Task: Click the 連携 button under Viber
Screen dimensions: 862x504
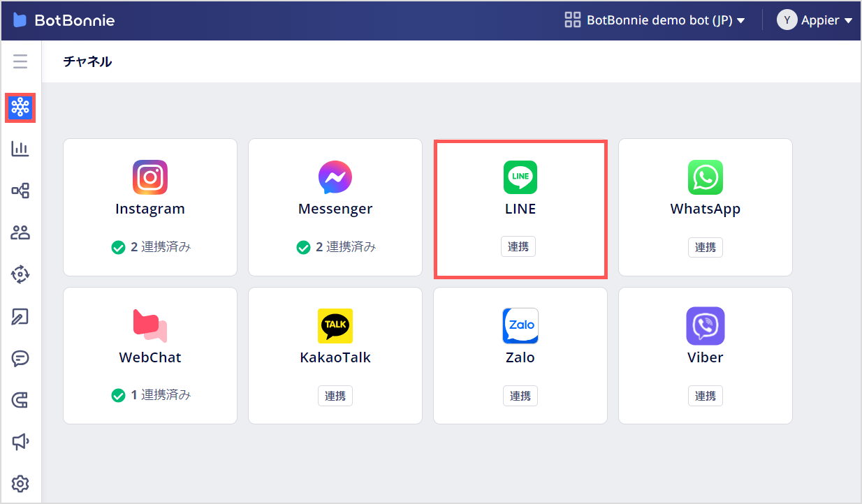Action: point(706,396)
